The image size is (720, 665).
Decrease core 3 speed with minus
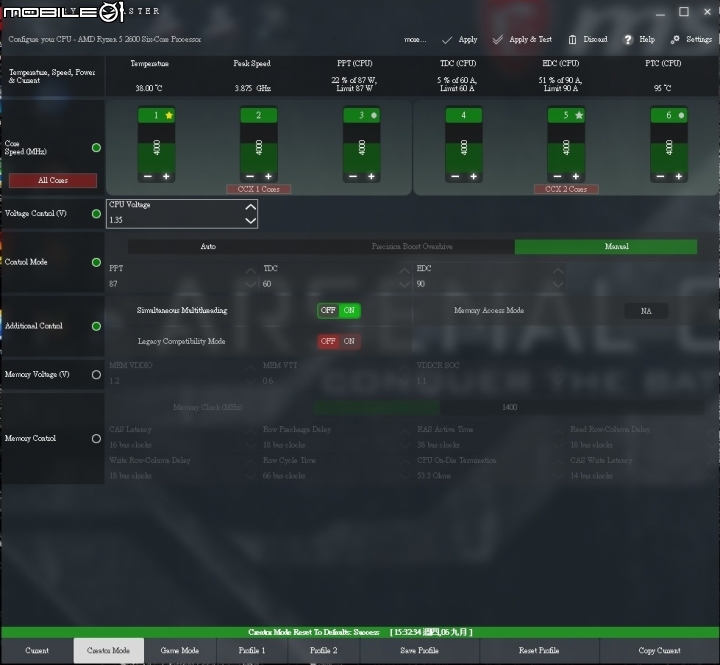pyautogui.click(x=353, y=176)
